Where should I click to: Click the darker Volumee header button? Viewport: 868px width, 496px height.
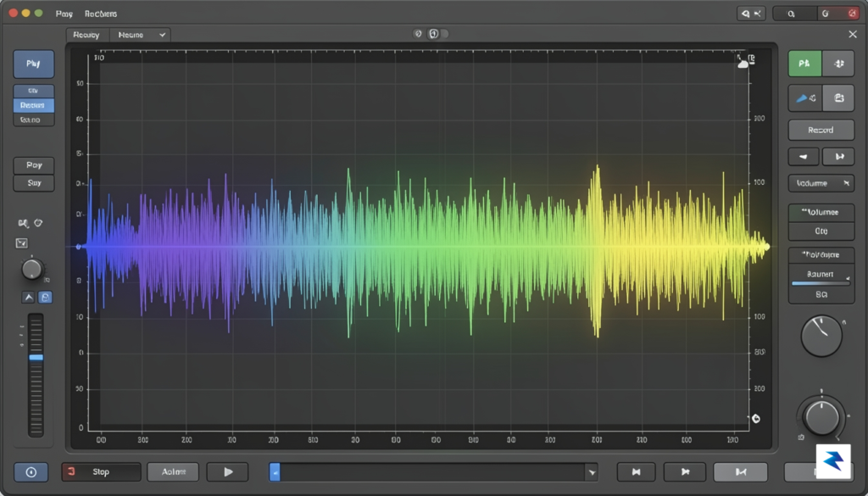(x=821, y=213)
